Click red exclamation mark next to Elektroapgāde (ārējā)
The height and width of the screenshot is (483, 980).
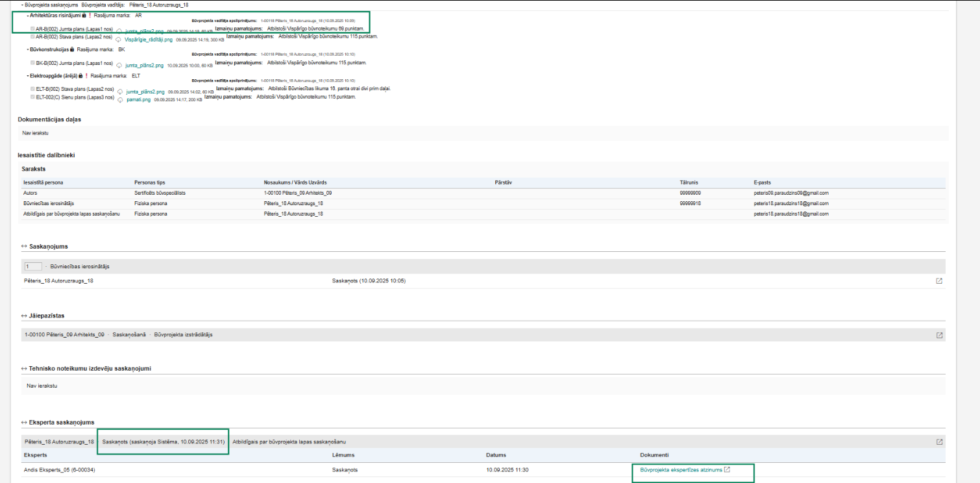point(86,76)
